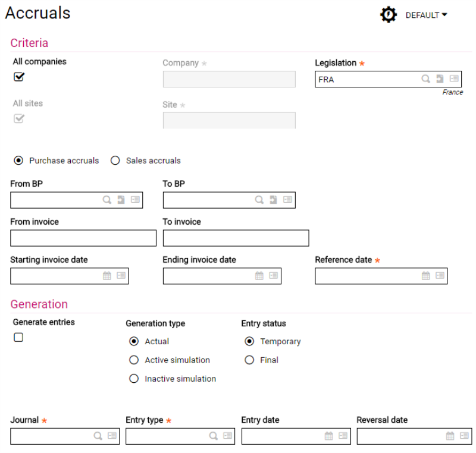Select the Sales accruals radio button
Screen dimensions: 476x453
115,161
